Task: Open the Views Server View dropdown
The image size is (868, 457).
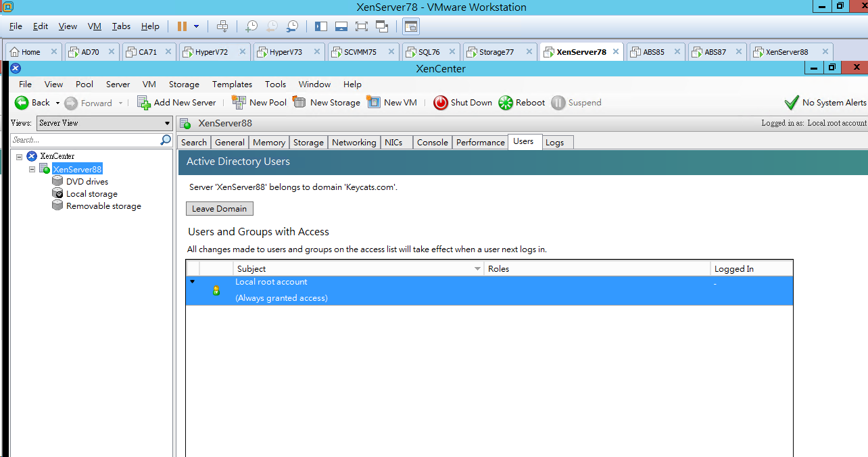Action: tap(105, 123)
